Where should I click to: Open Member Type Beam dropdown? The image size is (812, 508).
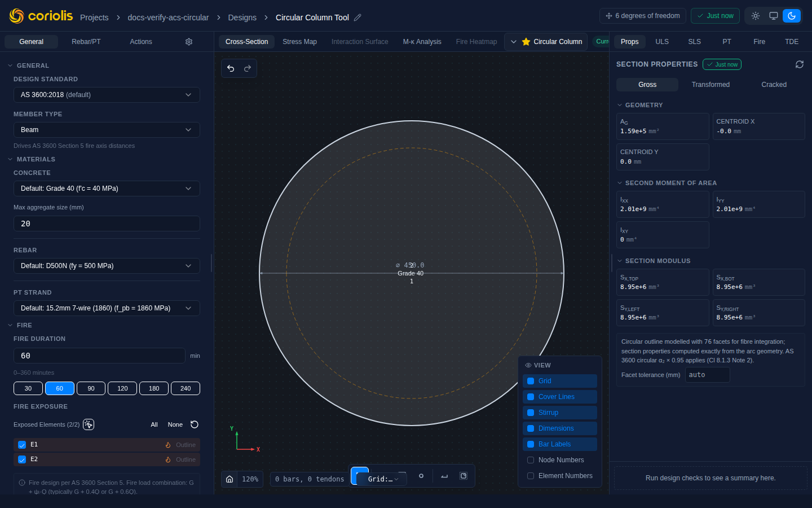tap(107, 130)
